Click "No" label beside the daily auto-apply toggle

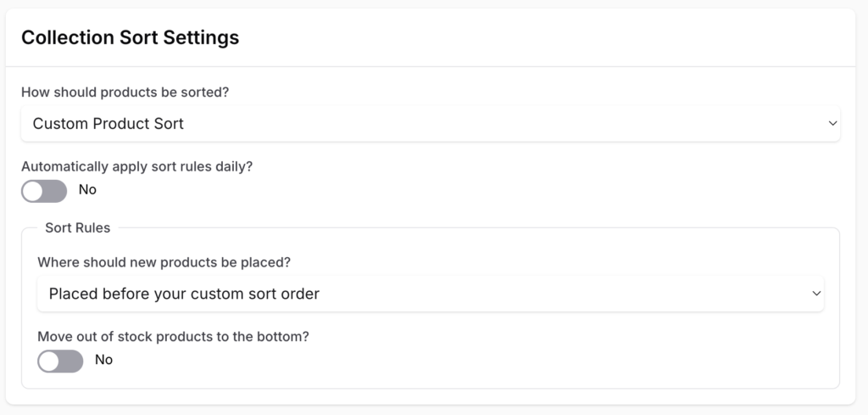coord(87,190)
